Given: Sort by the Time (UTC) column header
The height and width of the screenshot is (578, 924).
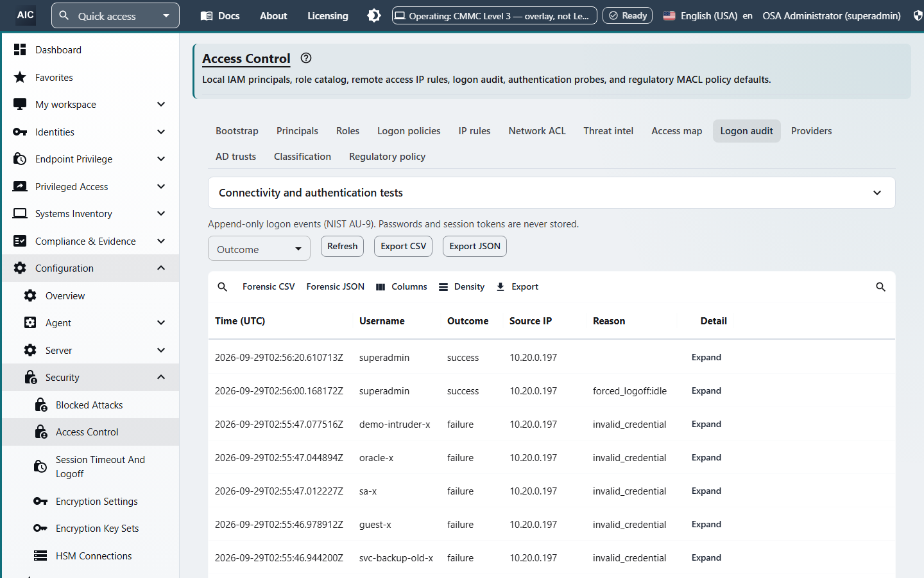Looking at the screenshot, I should [240, 321].
